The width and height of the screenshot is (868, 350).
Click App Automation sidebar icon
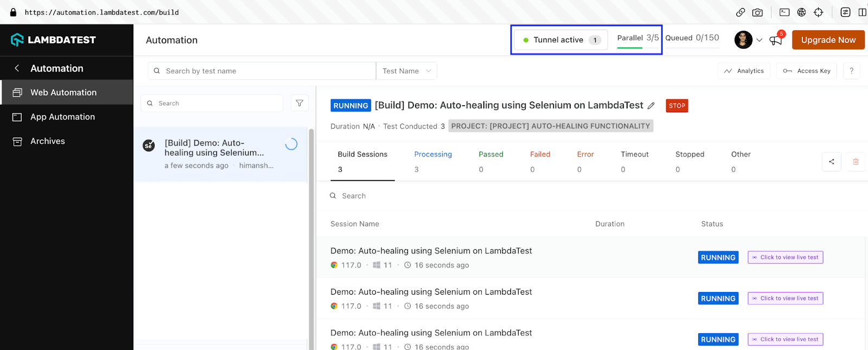click(17, 117)
